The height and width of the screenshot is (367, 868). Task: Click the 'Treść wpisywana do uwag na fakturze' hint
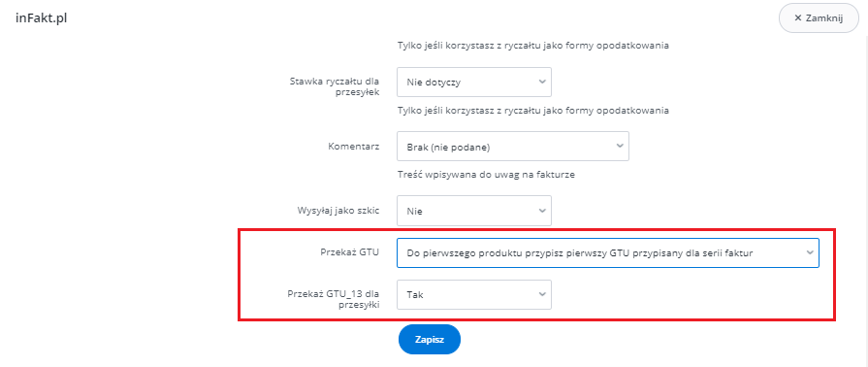click(487, 175)
